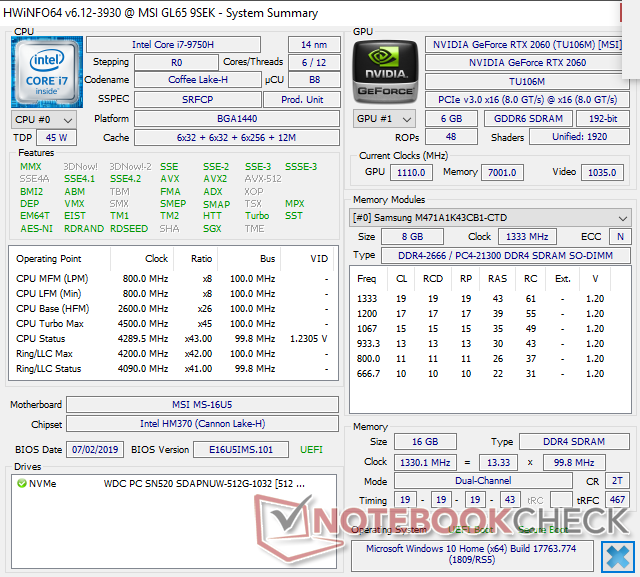
Task: Open the CPU #0 selector dropdown
Action: pyautogui.click(x=44, y=120)
